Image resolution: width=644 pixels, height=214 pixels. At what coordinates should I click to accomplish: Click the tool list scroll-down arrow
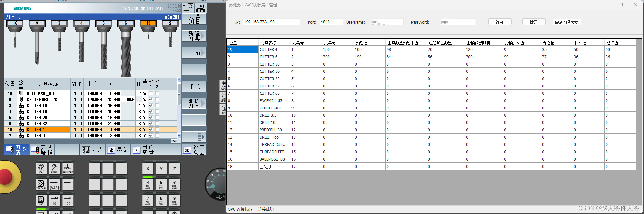point(179,136)
